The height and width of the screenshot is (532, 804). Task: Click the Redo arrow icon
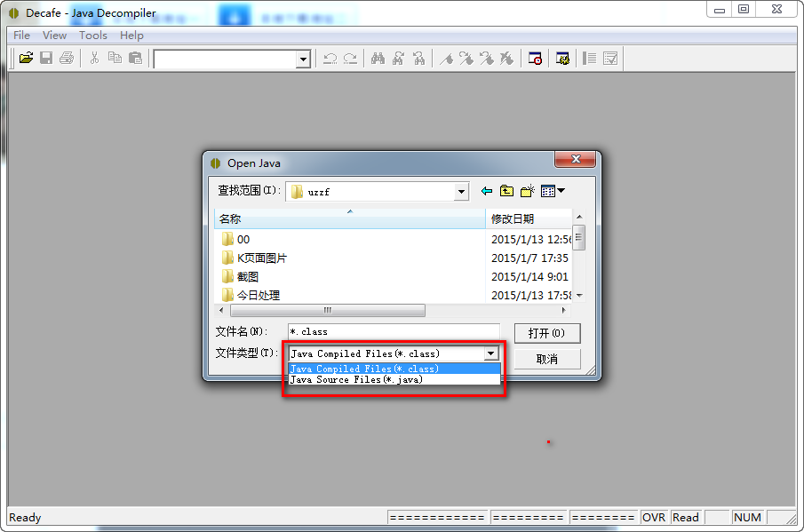point(350,59)
